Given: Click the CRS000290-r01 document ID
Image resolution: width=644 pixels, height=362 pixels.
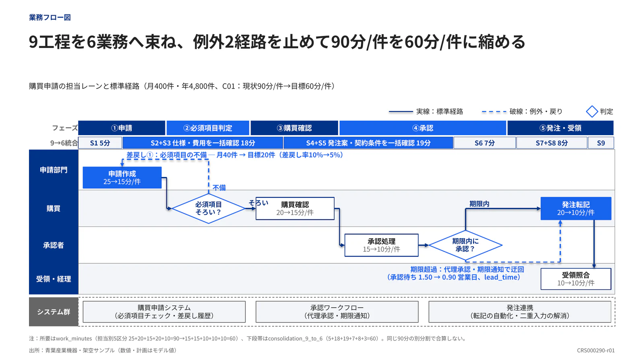Looking at the screenshot, I should (x=596, y=350).
